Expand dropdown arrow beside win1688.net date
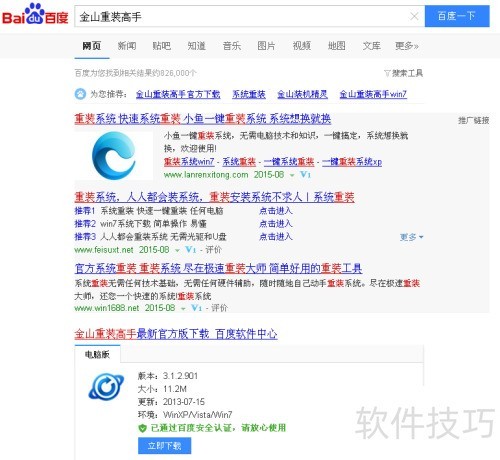The width and height of the screenshot is (500, 460). coord(183,309)
